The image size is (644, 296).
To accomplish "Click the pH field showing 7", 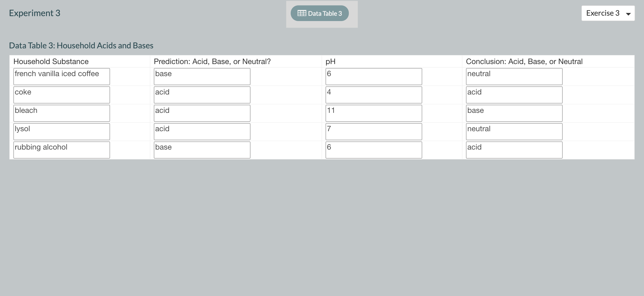I will 374,131.
